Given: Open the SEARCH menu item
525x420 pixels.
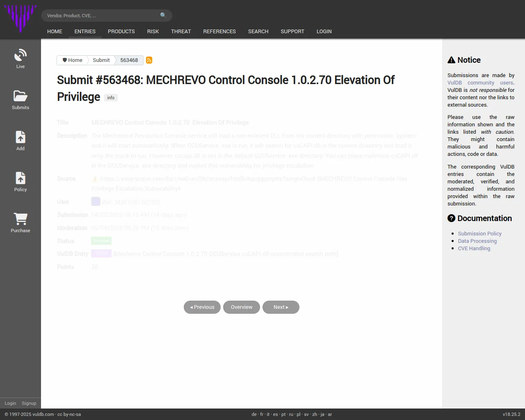Looking at the screenshot, I should coord(258,31).
